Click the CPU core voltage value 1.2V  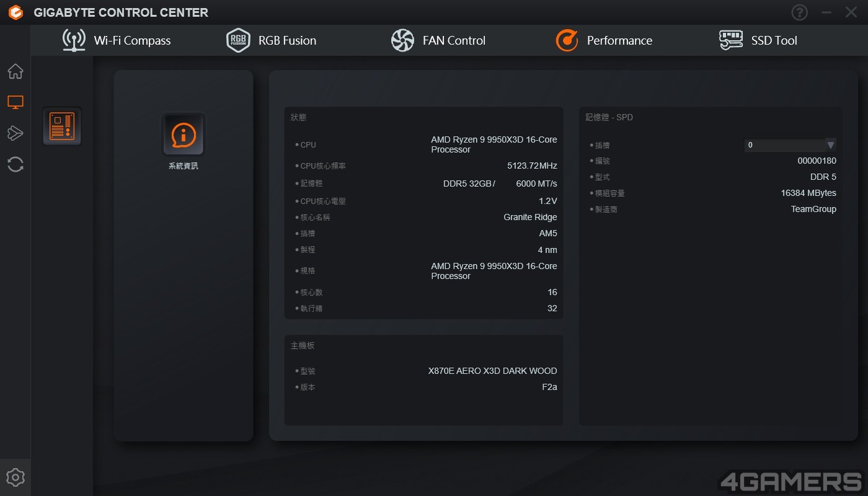point(548,201)
